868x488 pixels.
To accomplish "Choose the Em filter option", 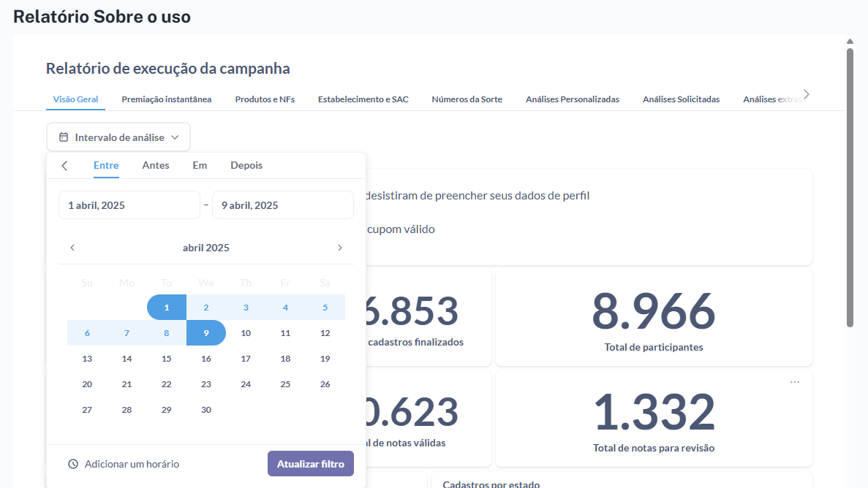I will click(200, 166).
